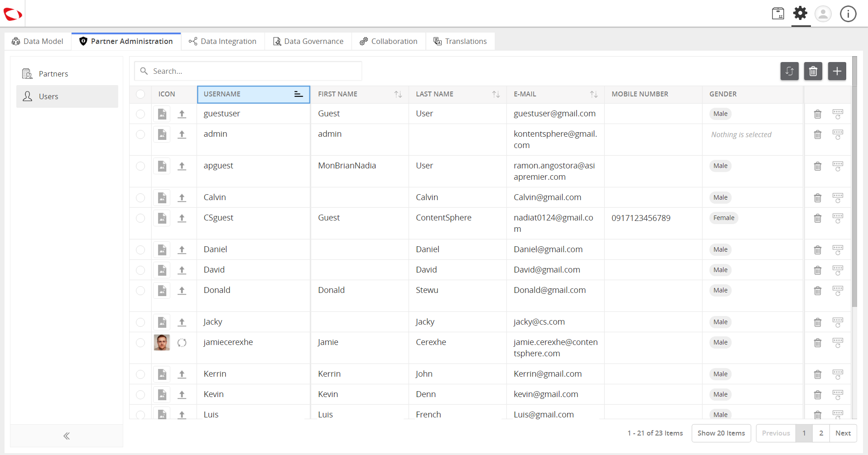Select the admin row checkbox
This screenshot has width=868, height=455.
[140, 134]
